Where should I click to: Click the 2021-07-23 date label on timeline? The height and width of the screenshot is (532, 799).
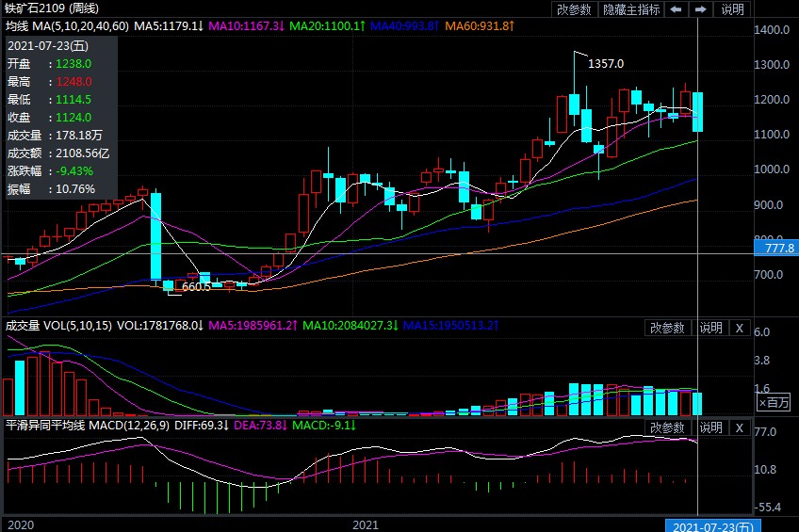[710, 524]
